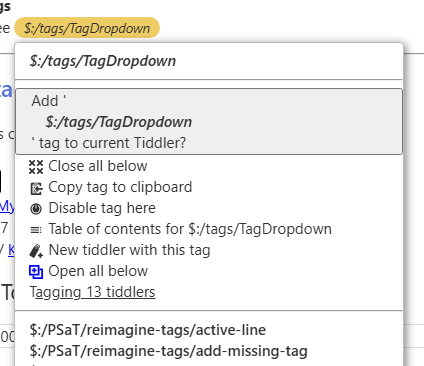Viewport: 424px width, 366px height.
Task: Open the yellow $:/tags/TagDropdown tag pill
Action: coord(87,28)
